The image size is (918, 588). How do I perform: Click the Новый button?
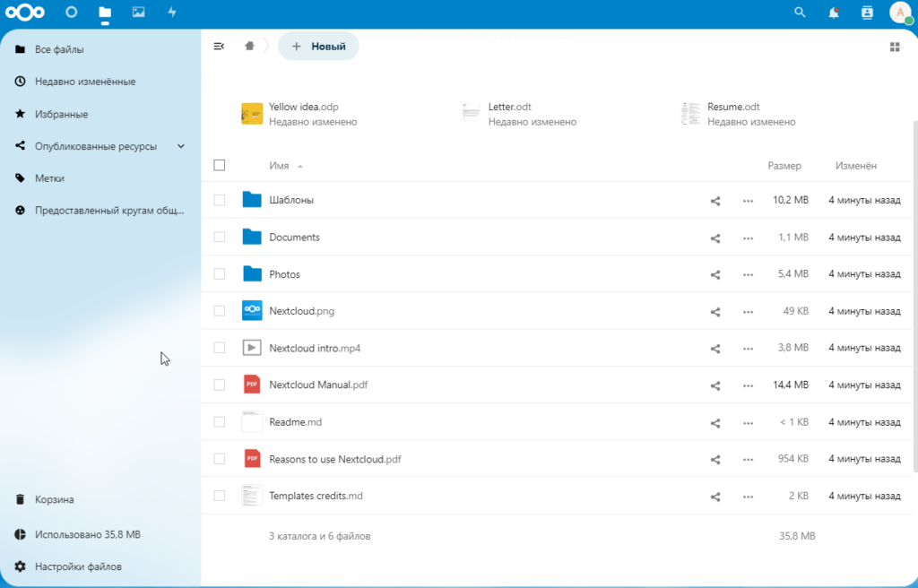(x=318, y=47)
